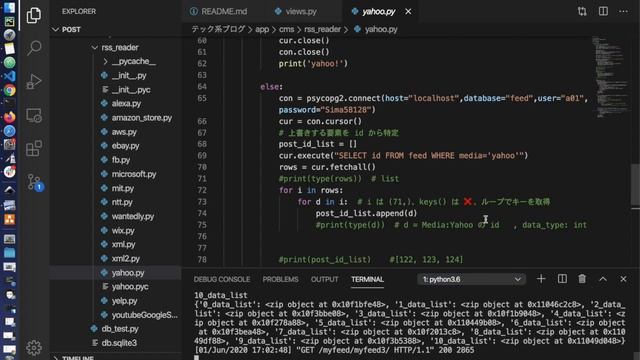
Task: Open the PROBLEMS panel tab
Action: pos(280,280)
